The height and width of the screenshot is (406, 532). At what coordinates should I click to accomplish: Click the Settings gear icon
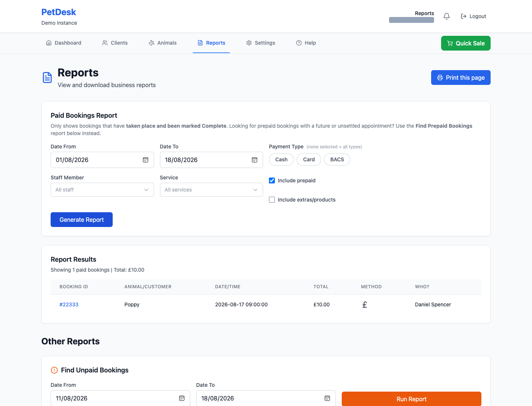[x=249, y=43]
